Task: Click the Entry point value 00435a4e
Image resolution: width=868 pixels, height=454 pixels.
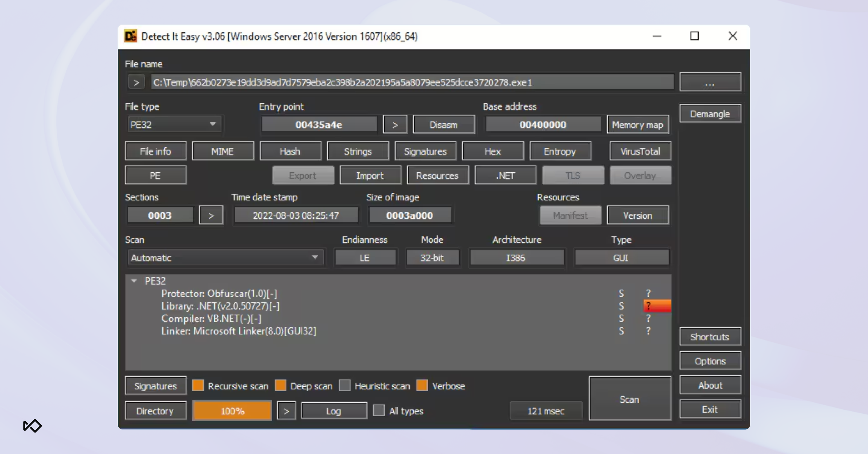Action: pyautogui.click(x=319, y=125)
